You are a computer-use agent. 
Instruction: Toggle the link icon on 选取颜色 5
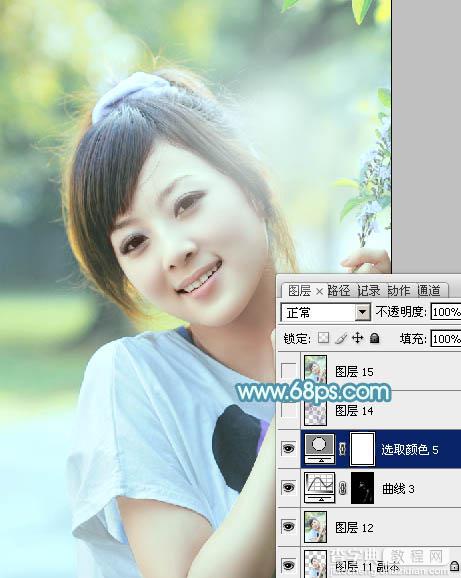(342, 449)
